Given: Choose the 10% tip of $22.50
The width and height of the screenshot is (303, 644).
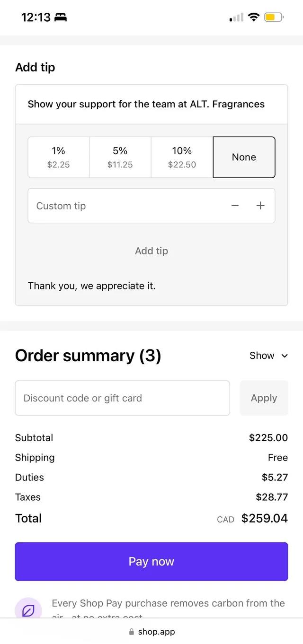Looking at the screenshot, I should (x=182, y=157).
